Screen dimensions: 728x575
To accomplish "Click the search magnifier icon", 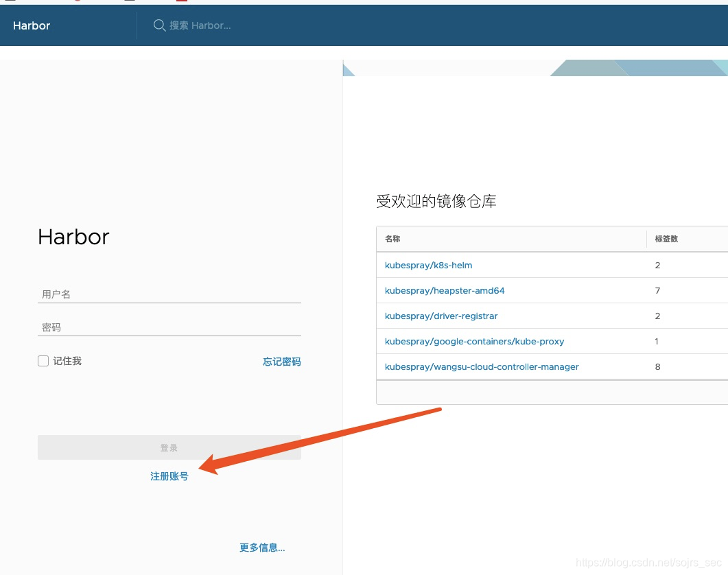I will click(159, 25).
